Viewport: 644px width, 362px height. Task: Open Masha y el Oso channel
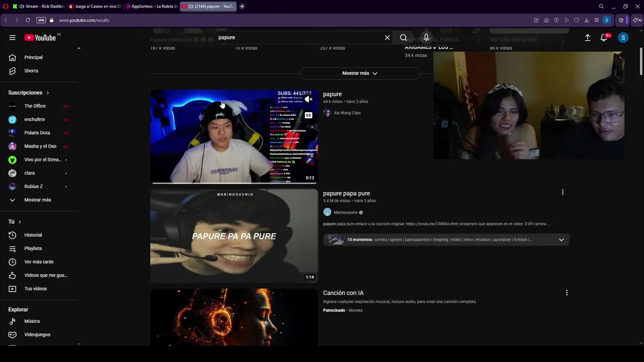[x=41, y=146]
